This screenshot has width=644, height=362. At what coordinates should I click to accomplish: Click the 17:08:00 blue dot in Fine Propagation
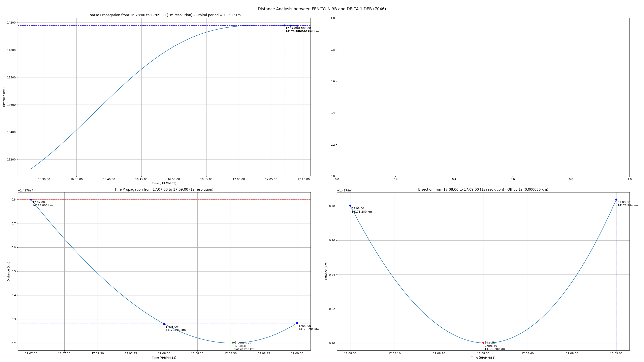pos(164,324)
